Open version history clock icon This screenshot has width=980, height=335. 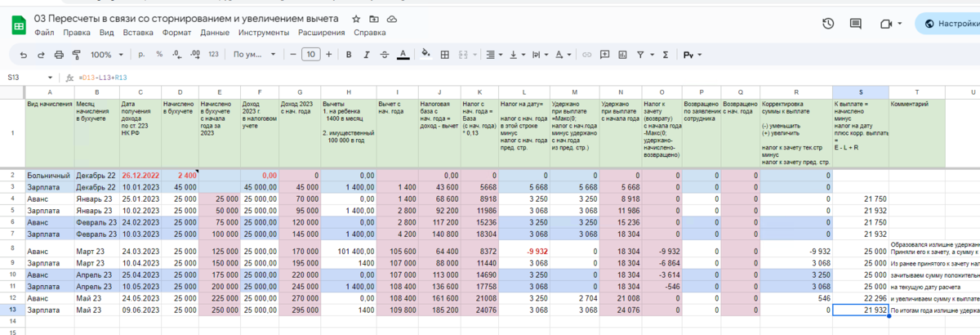point(828,24)
